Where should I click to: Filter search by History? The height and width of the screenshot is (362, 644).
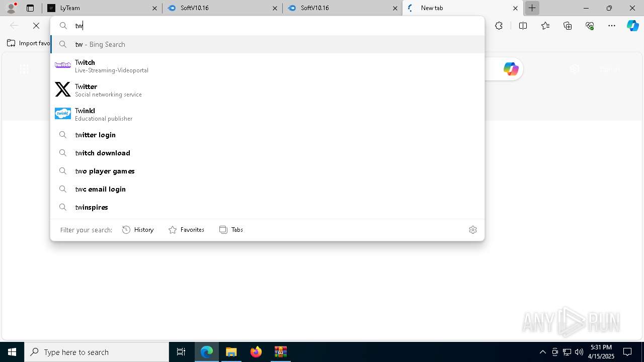(138, 230)
